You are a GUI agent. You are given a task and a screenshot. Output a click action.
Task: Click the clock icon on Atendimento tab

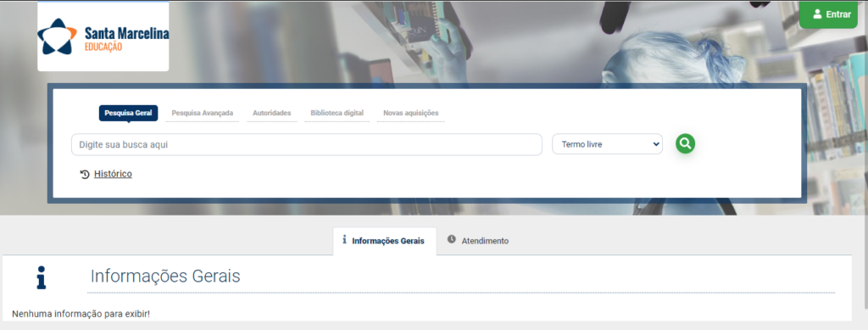click(x=452, y=239)
